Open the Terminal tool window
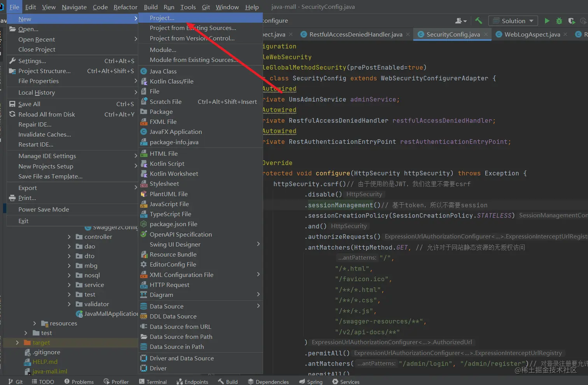 click(x=152, y=381)
